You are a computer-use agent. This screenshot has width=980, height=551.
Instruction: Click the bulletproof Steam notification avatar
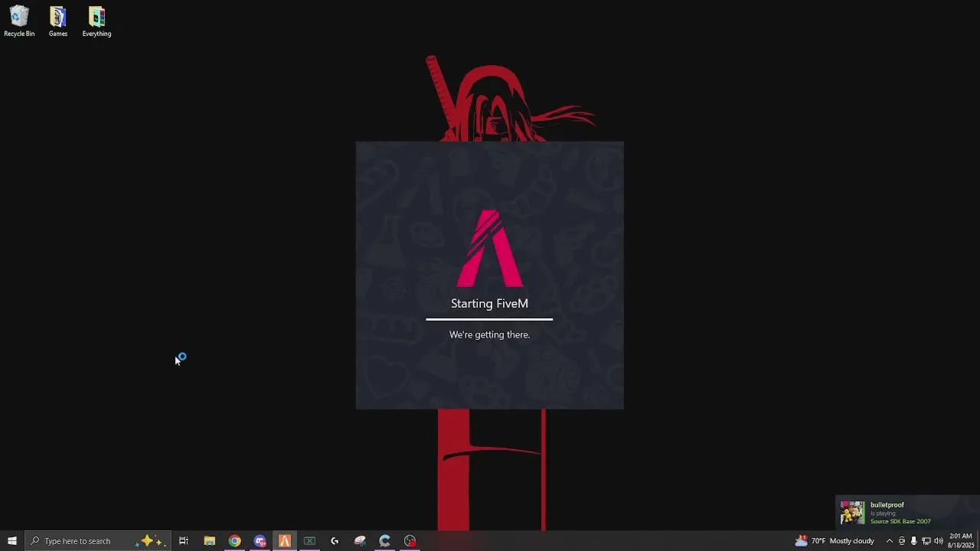[x=852, y=513]
